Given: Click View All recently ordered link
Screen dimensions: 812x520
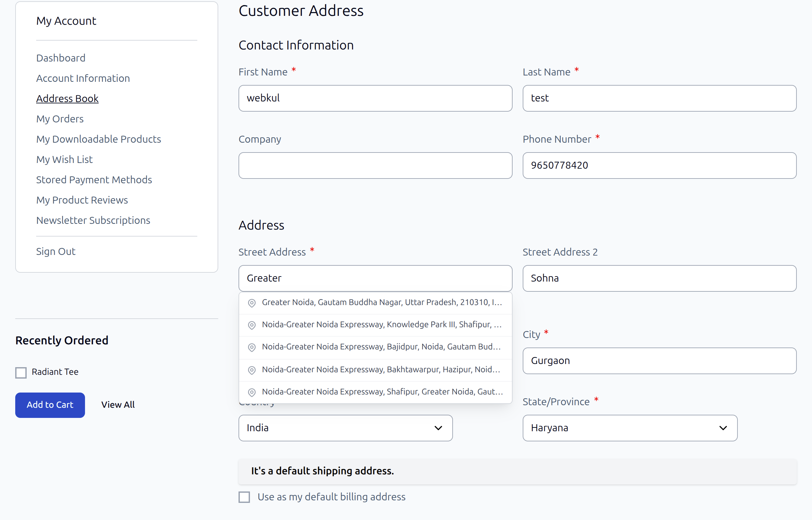Looking at the screenshot, I should pos(118,405).
